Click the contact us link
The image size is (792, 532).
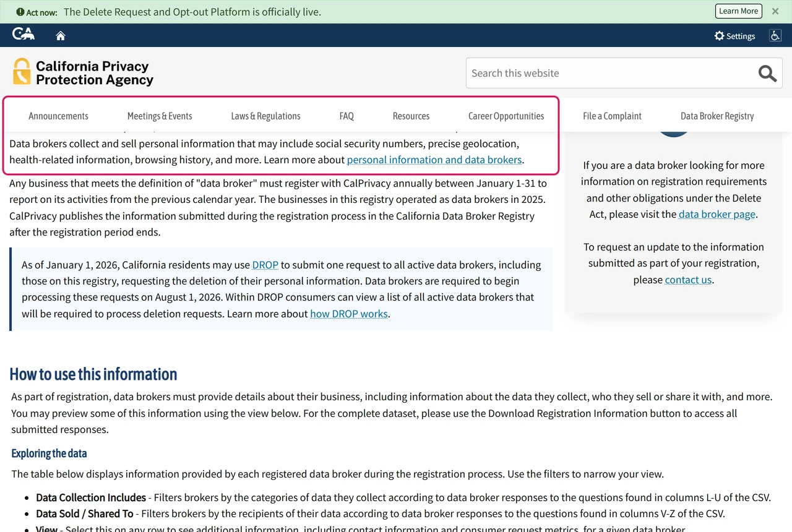click(x=688, y=280)
